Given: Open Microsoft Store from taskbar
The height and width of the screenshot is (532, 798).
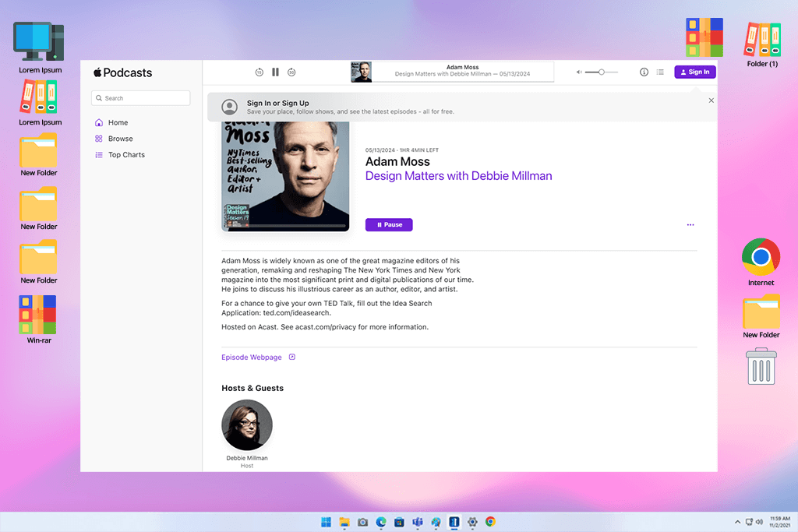Looking at the screenshot, I should [x=400, y=522].
